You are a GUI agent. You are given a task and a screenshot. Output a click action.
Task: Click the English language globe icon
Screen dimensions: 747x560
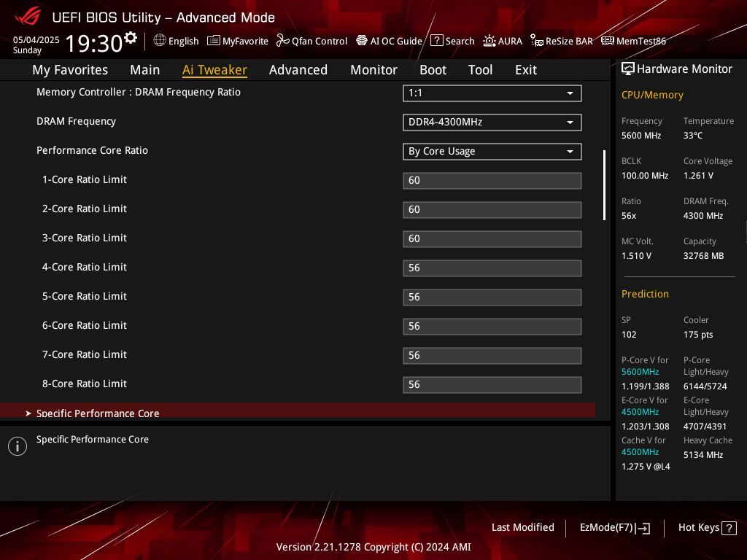pyautogui.click(x=160, y=41)
